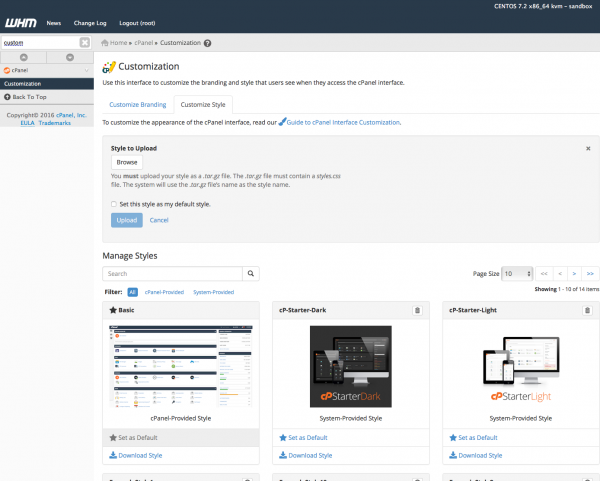
Task: Click the Upload button
Action: tap(127, 220)
